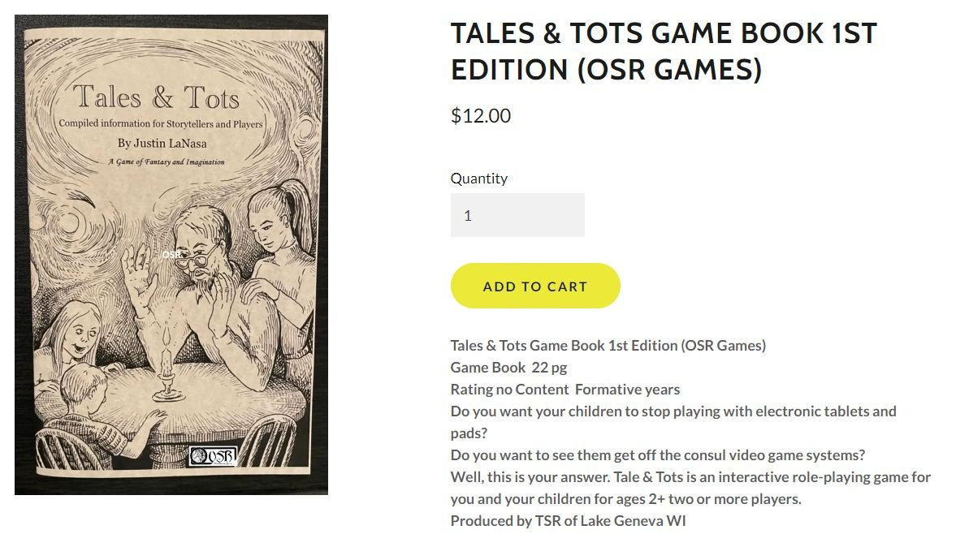Click the Add to Cart button

[x=535, y=286]
